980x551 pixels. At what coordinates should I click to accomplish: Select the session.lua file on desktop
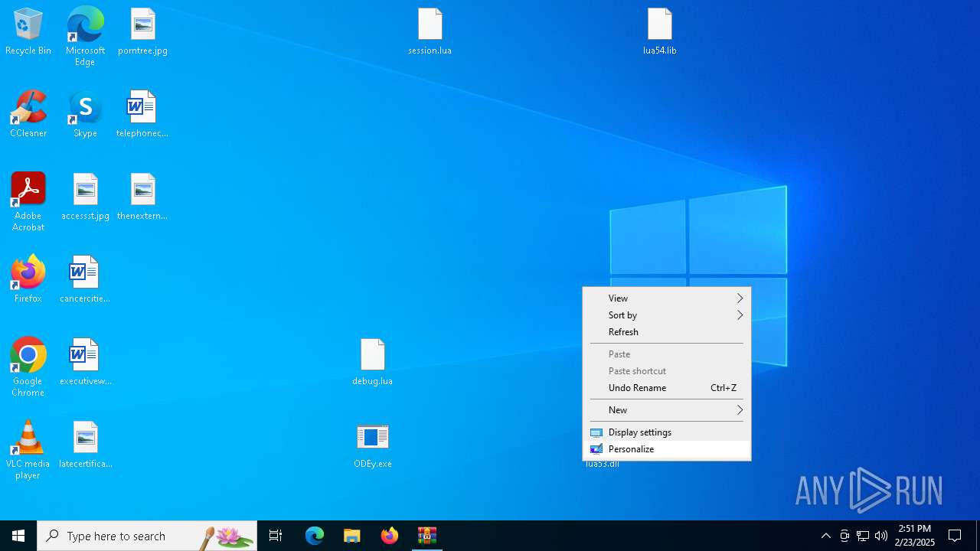430,32
